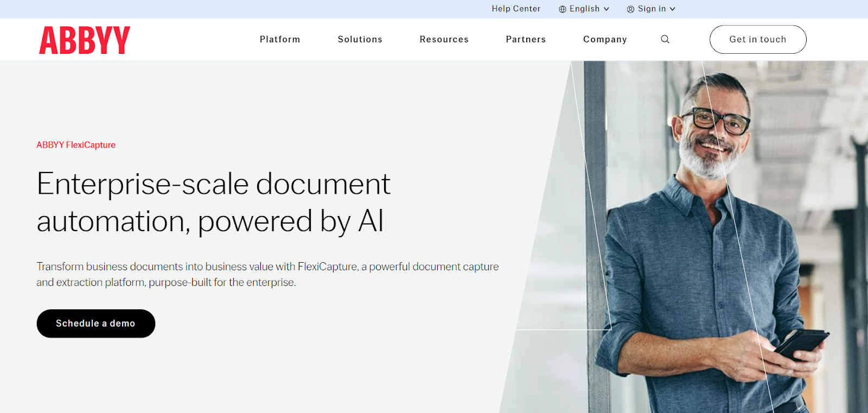Expand the Sign in dropdown
868x413 pixels.
pos(651,9)
